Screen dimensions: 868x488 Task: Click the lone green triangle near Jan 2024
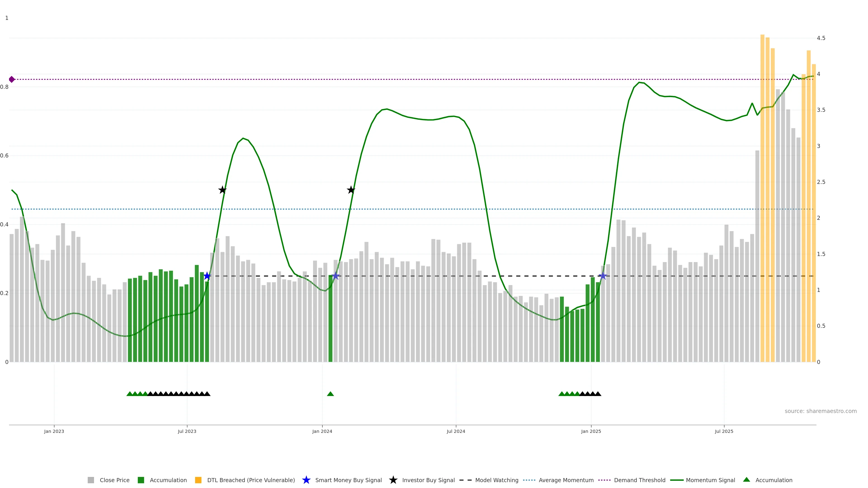330,394
